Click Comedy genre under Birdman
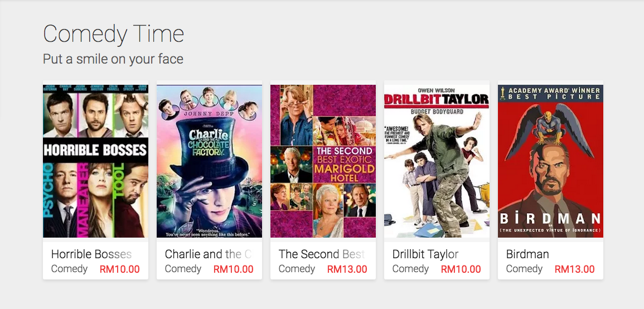The height and width of the screenshot is (309, 644). 524,269
